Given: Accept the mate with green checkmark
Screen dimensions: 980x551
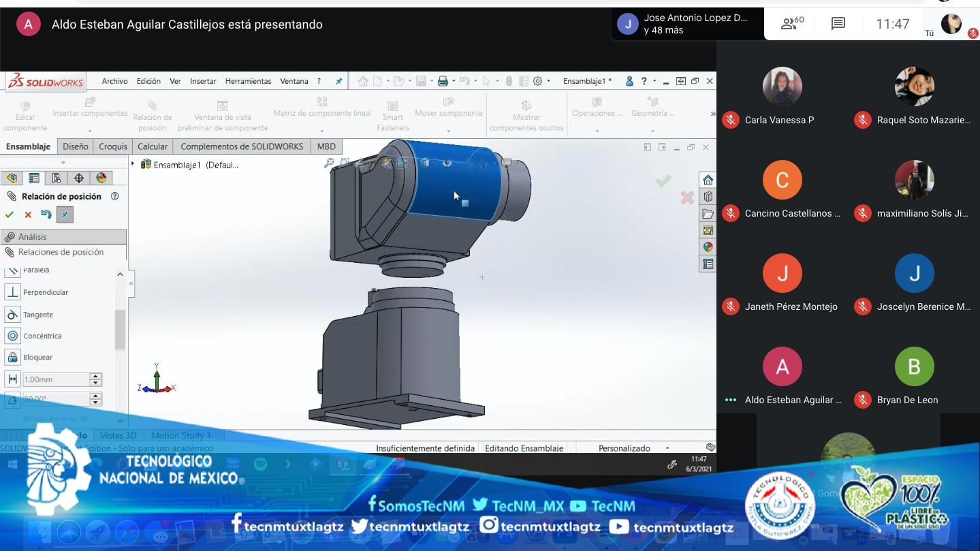Looking at the screenshot, I should click(10, 215).
